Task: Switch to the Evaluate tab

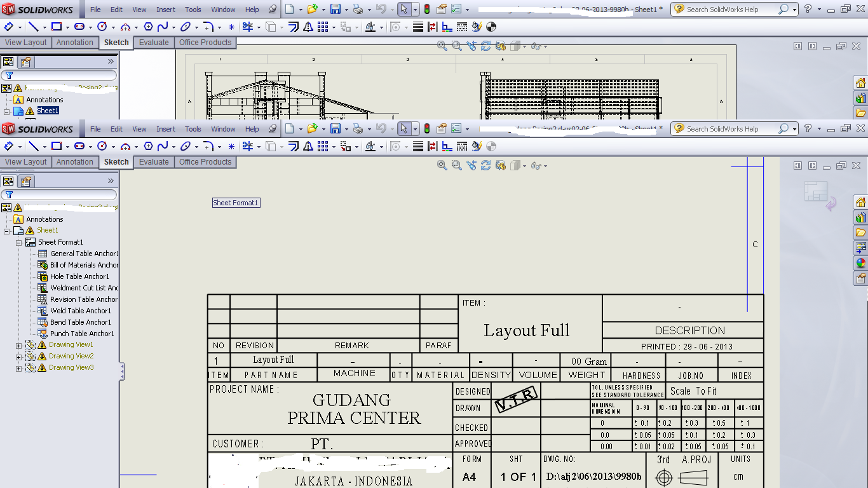Action: (154, 161)
